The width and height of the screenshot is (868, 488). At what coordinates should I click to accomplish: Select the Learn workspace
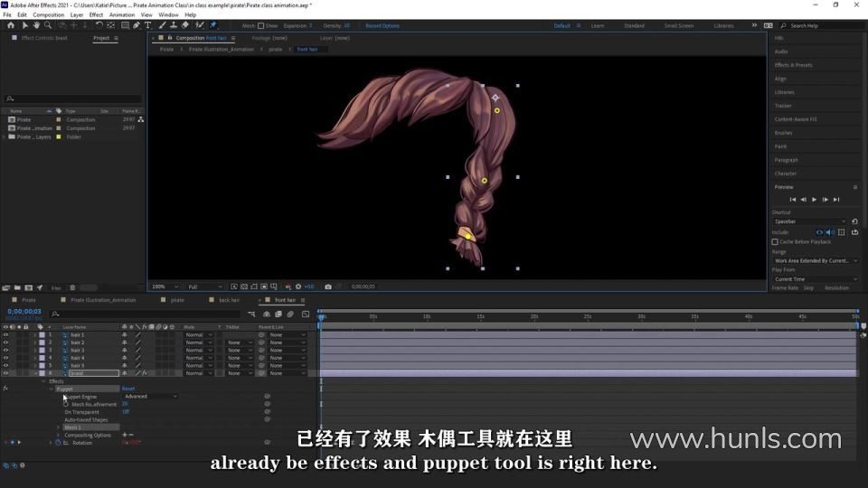(x=598, y=25)
